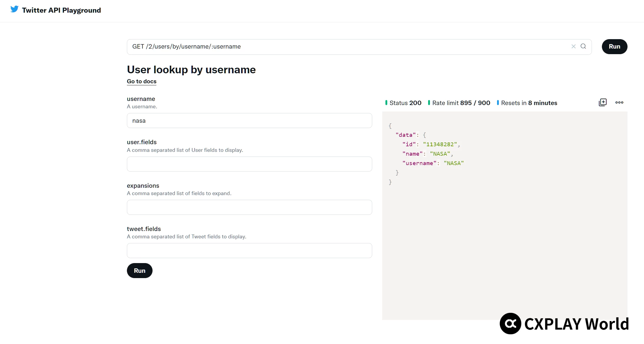The image size is (644, 344).
Task: Copy the response using the copy icon
Action: (x=602, y=102)
